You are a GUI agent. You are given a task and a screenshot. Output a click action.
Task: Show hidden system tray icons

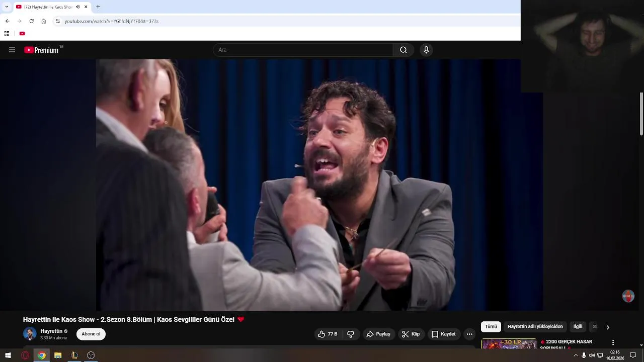pos(576,355)
